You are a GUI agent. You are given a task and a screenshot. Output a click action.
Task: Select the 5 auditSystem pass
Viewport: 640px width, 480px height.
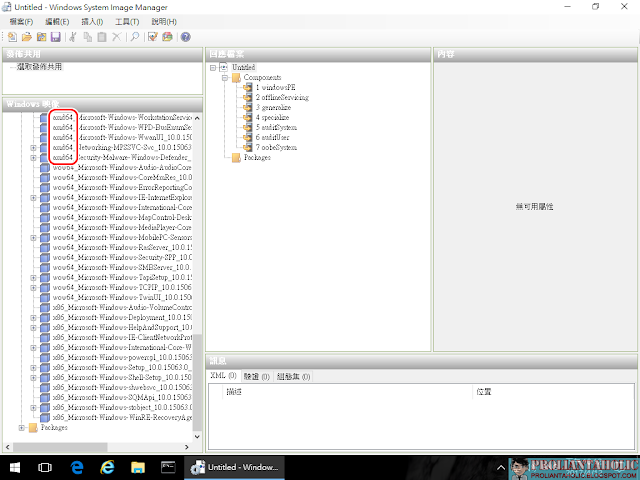276,127
